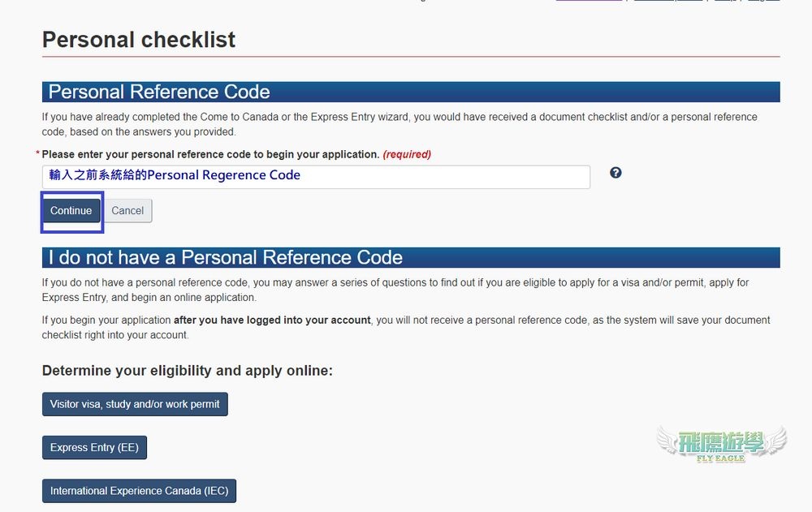Click the Personal Reference Code section header bar
This screenshot has width=812, height=512.
[411, 93]
